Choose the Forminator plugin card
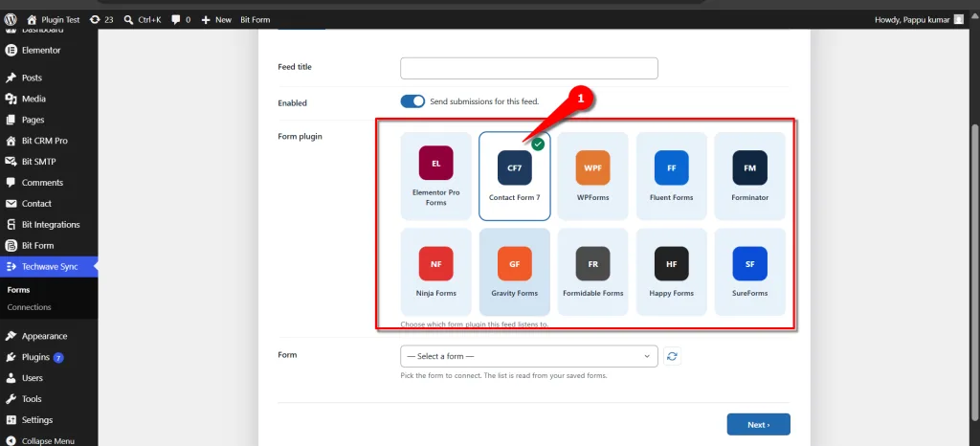Screen dimensions: 980x446 click(750, 176)
